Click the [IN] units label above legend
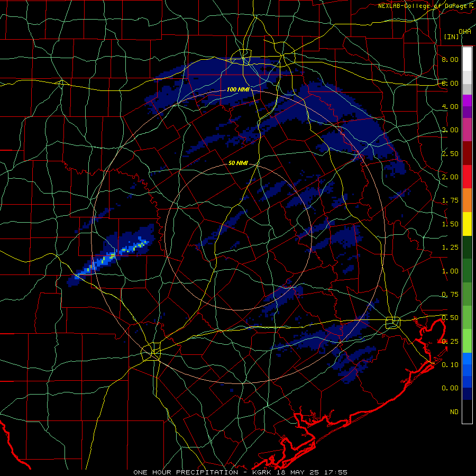Screen dimensions: 476x476 click(x=451, y=36)
